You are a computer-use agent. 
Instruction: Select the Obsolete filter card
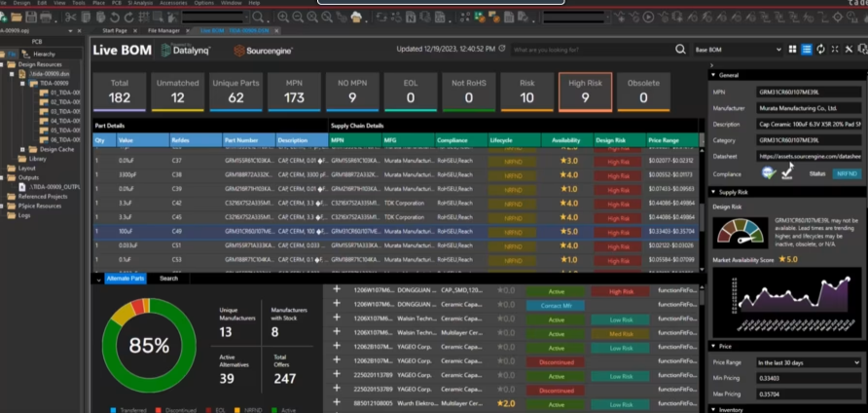[643, 92]
